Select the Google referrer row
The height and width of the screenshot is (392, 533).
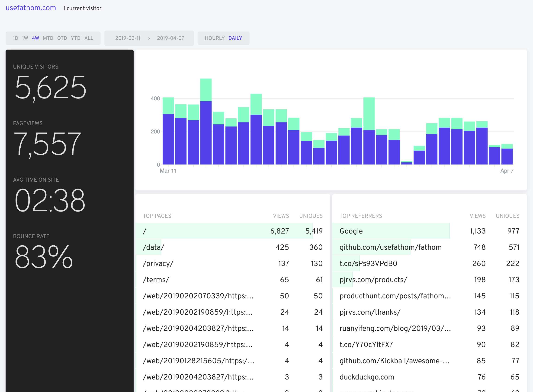click(351, 231)
